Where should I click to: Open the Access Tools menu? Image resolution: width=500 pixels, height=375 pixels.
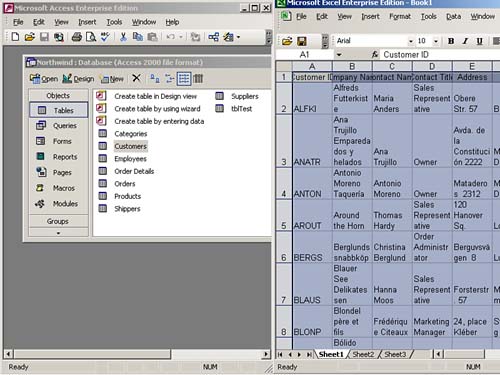[114, 22]
